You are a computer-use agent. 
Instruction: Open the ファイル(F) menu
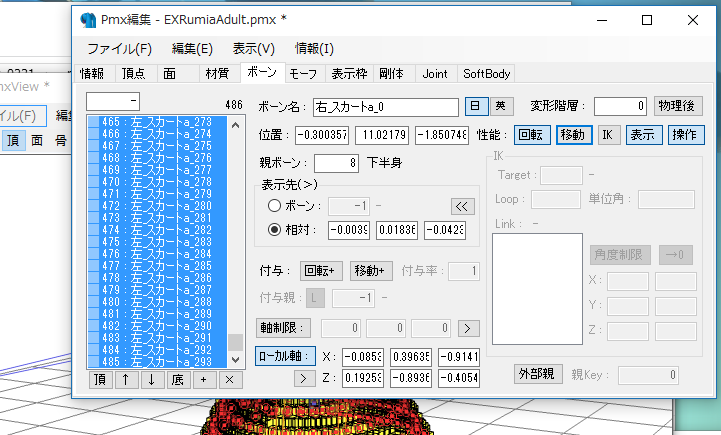point(119,48)
